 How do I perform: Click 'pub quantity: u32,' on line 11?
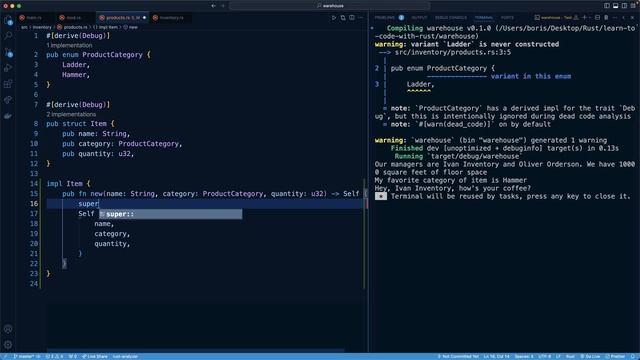click(98, 154)
